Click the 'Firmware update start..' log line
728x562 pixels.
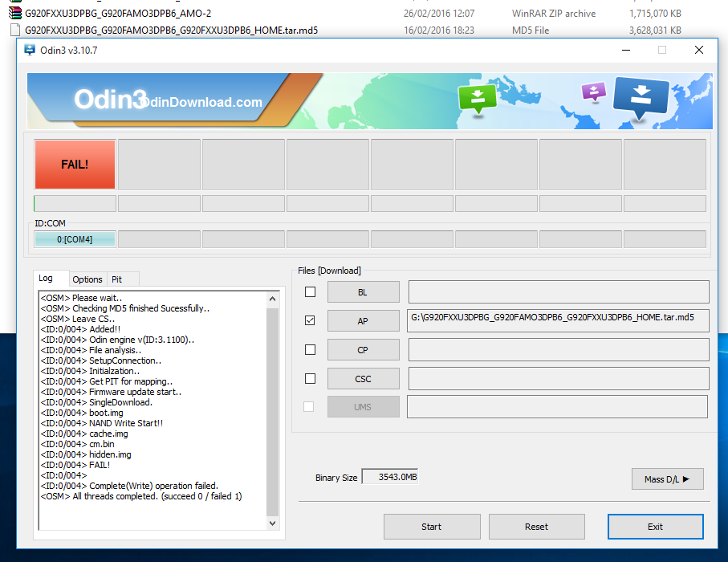111,392
